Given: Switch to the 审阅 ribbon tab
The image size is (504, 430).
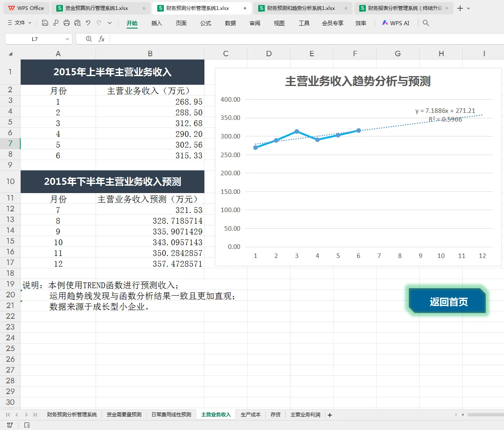Looking at the screenshot, I should tap(255, 23).
